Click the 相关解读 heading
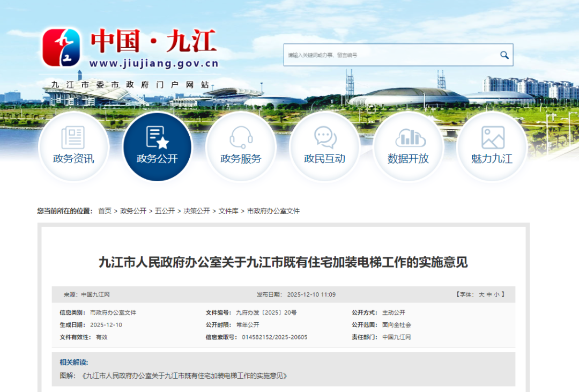This screenshot has width=579, height=392. 74,362
